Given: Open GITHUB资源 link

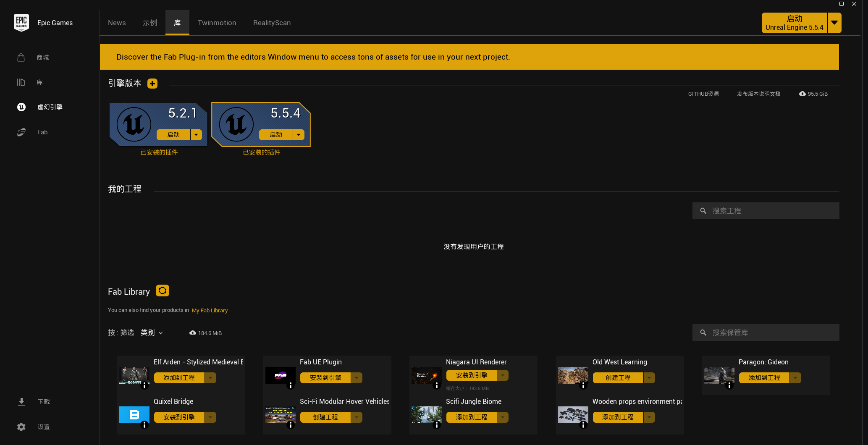Looking at the screenshot, I should [x=703, y=94].
